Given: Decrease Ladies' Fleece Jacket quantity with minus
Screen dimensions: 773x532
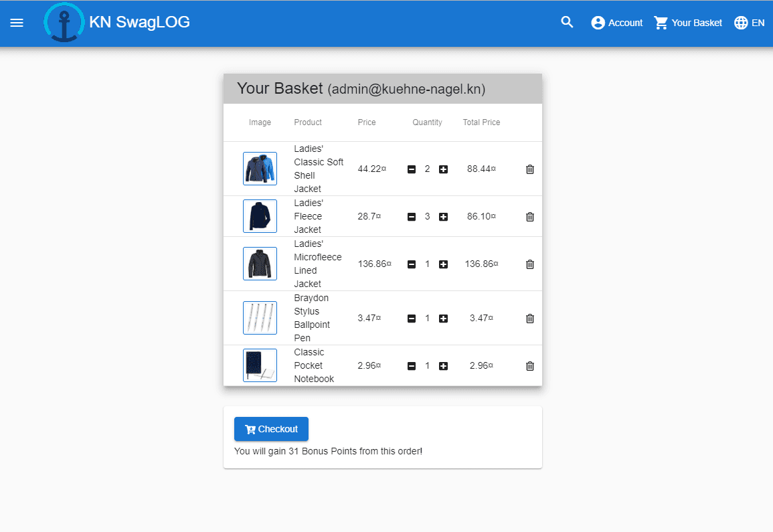Looking at the screenshot, I should (x=412, y=217).
